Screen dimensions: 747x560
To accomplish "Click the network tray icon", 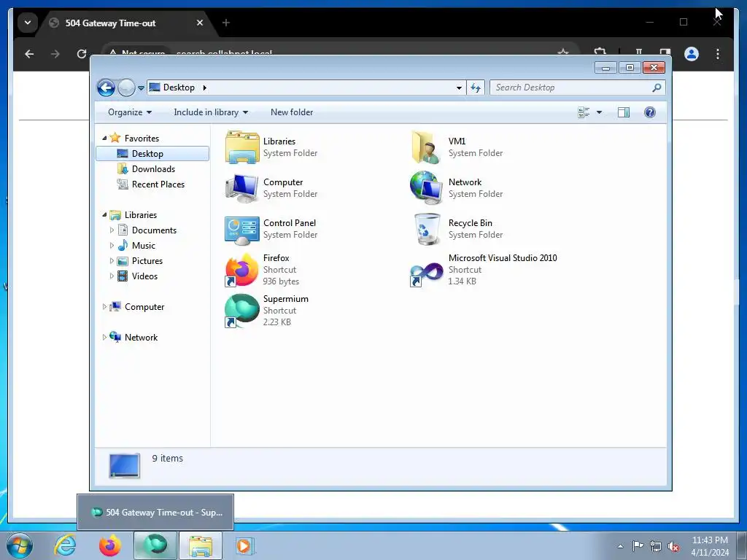I will (656, 546).
